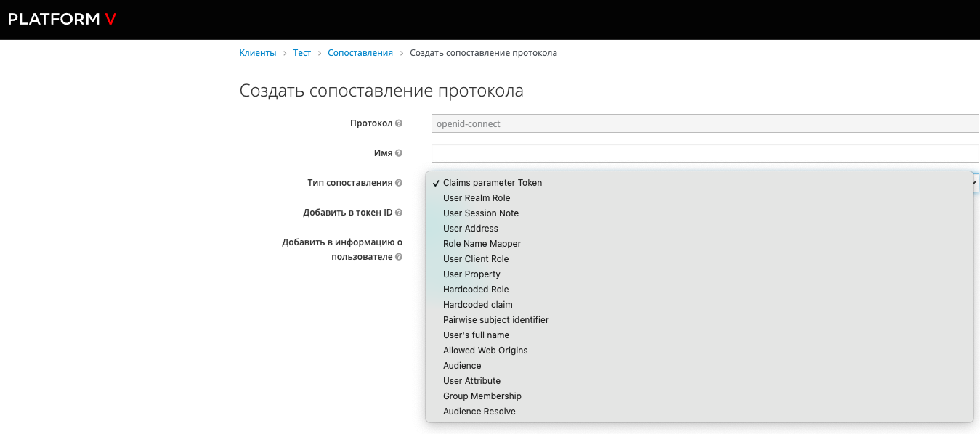
Task: Select Pairwise subject identifier option
Action: [495, 320]
